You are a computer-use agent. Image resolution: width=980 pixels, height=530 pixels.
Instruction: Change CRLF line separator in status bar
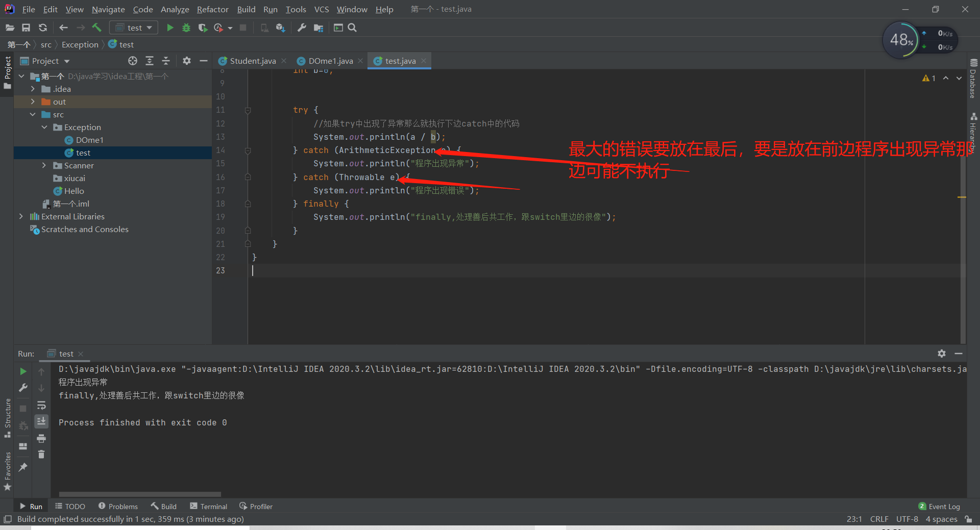coord(879,519)
